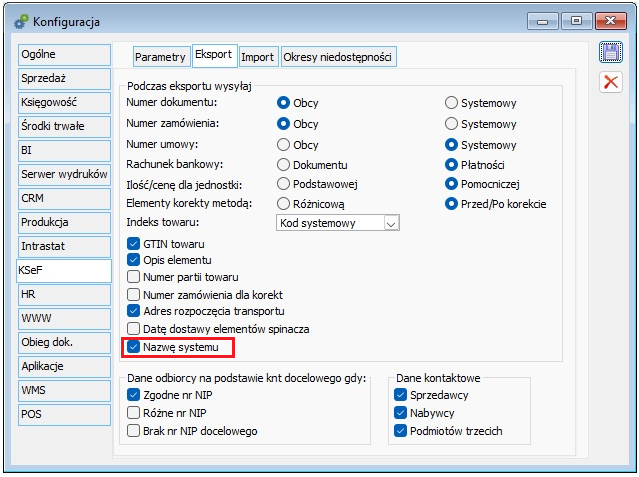Expand the Indeks towaru dropdown

click(x=391, y=223)
